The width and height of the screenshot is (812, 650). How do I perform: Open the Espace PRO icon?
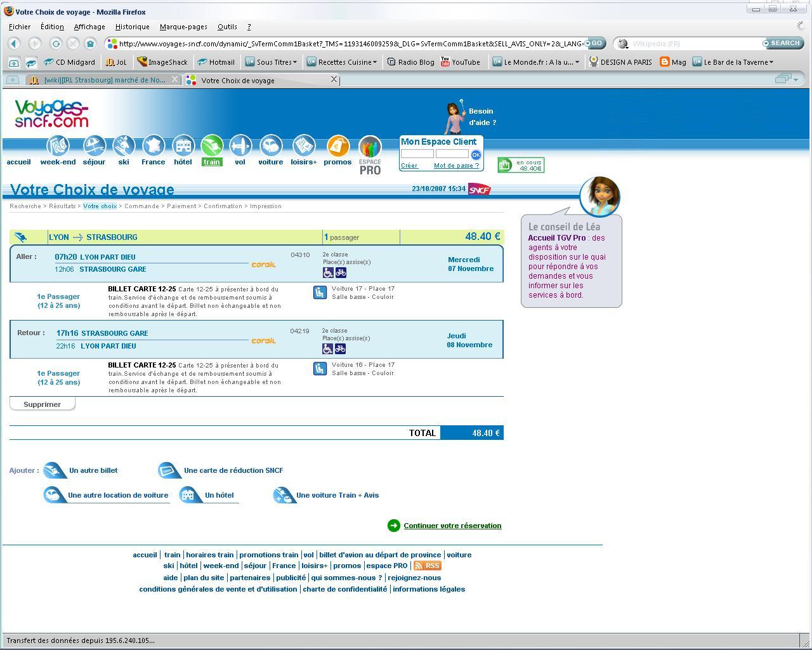tap(370, 155)
